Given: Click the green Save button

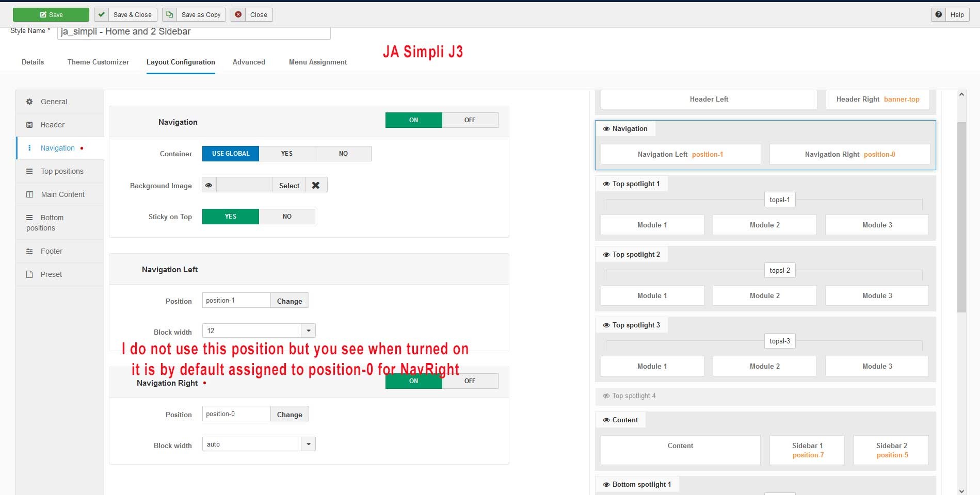Looking at the screenshot, I should 51,15.
